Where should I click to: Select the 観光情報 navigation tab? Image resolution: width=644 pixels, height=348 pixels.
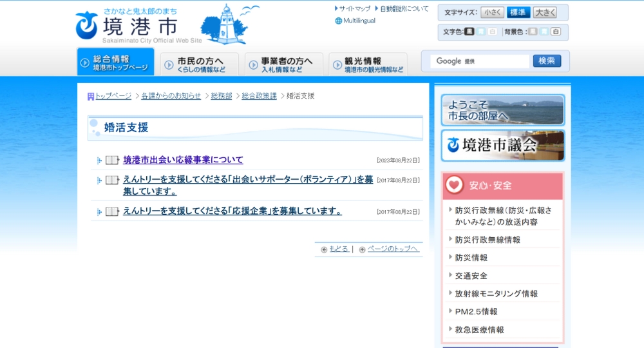[368, 64]
